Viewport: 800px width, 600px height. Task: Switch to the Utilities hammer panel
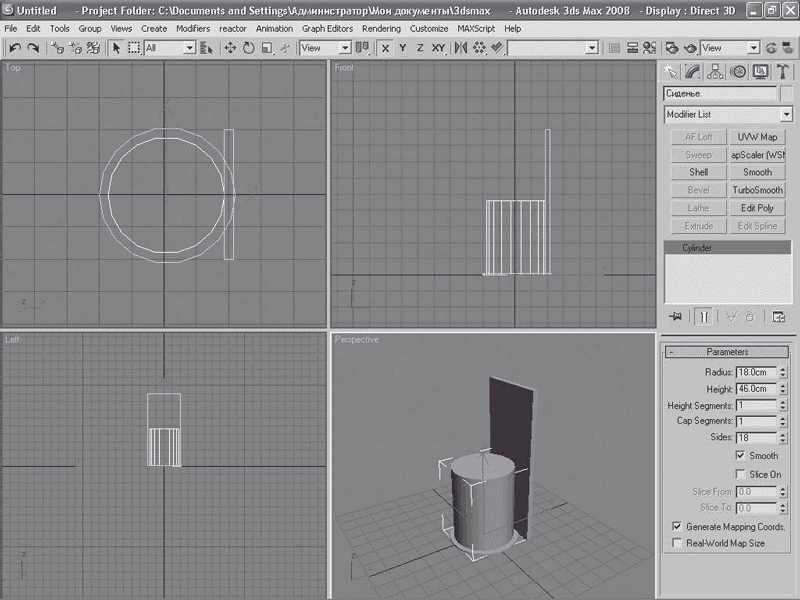click(782, 71)
